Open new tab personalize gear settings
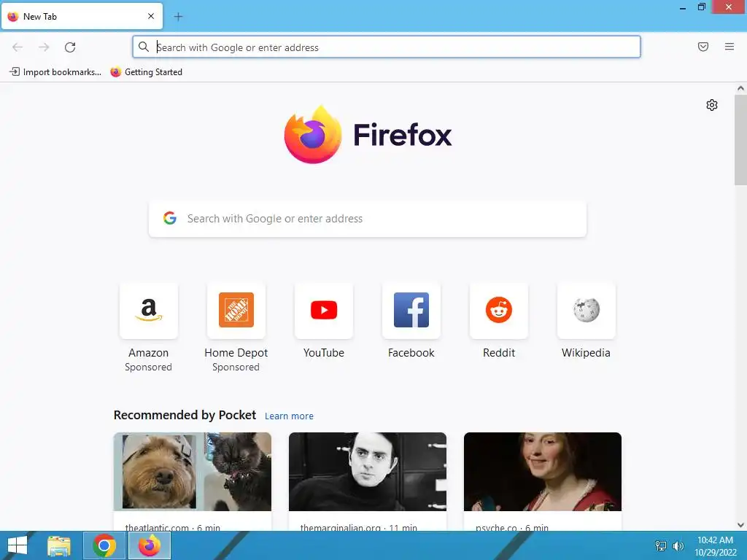747x560 pixels. pos(712,105)
